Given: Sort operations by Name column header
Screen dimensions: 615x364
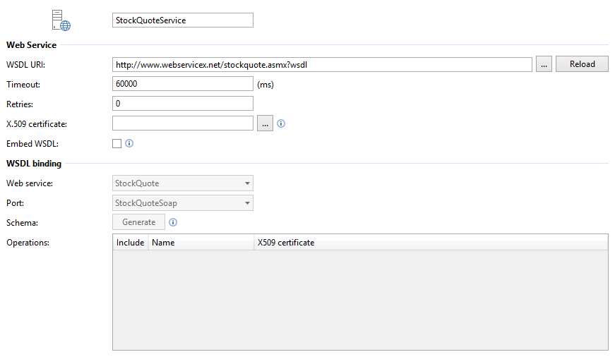Looking at the screenshot, I should 201,243.
